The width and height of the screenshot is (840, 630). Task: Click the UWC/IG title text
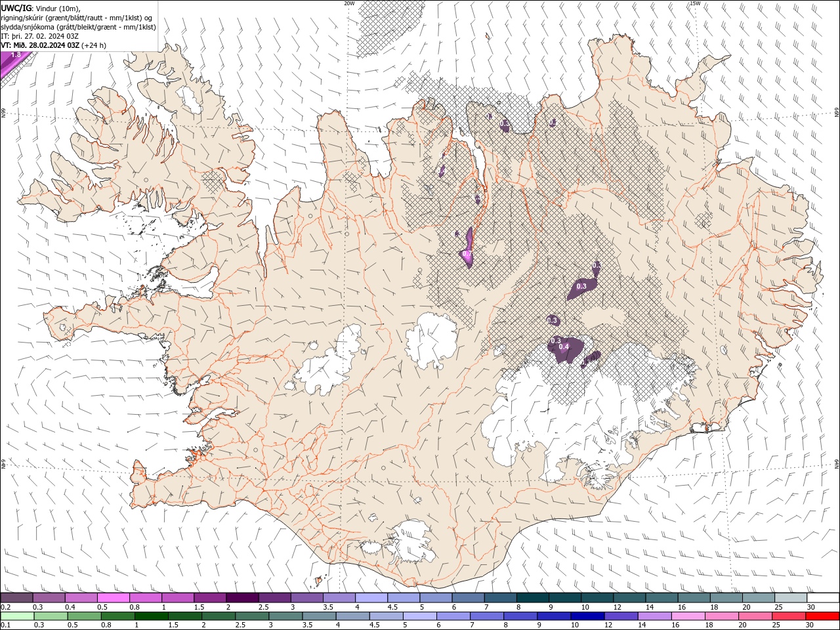pyautogui.click(x=16, y=7)
